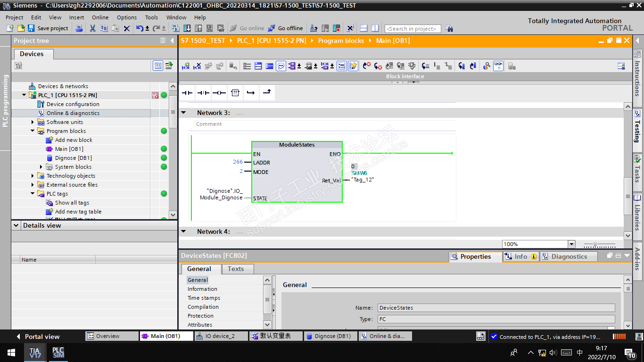This screenshot has width=644, height=362.
Task: Click the Name field containing DeviceStates
Action: click(496, 308)
